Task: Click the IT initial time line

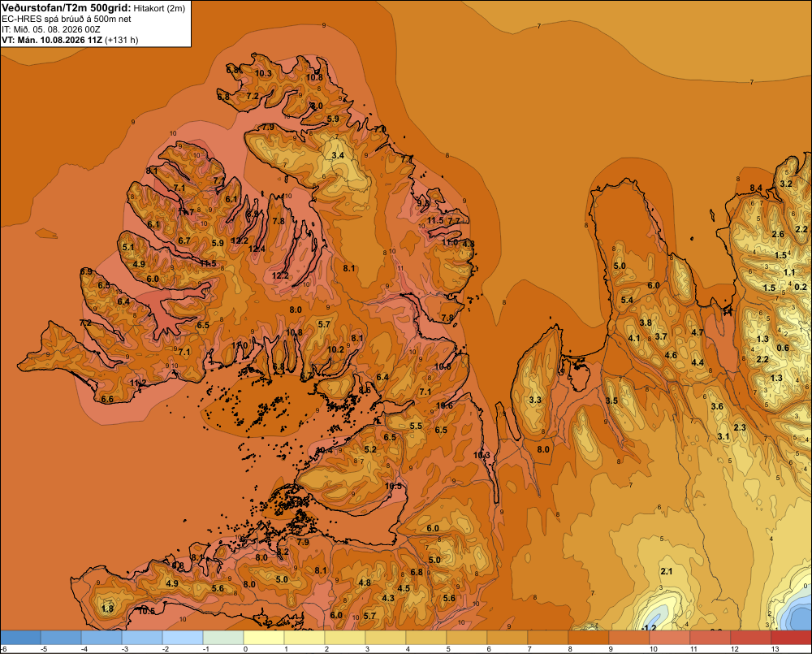Action: pyautogui.click(x=50, y=29)
